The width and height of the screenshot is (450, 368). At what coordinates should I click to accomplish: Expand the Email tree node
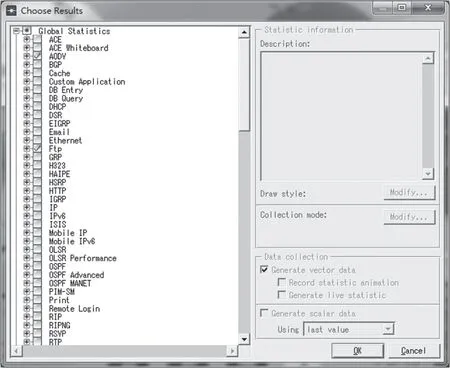[x=27, y=132]
